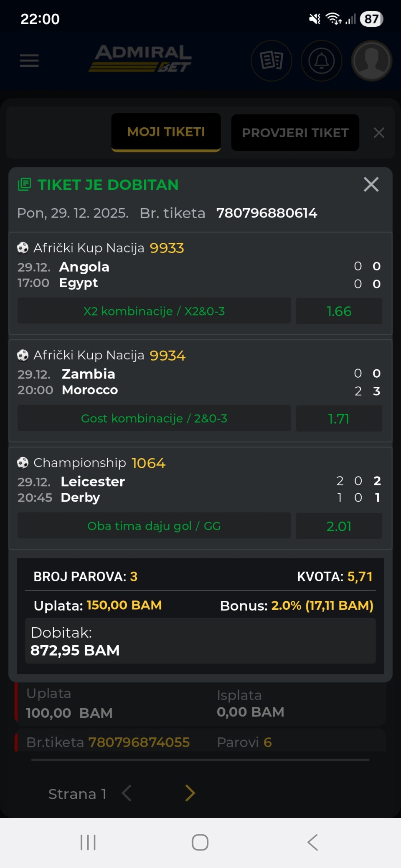Select the X2 kombinacije / X2&0-3 bet
401x868 pixels.
click(x=154, y=311)
